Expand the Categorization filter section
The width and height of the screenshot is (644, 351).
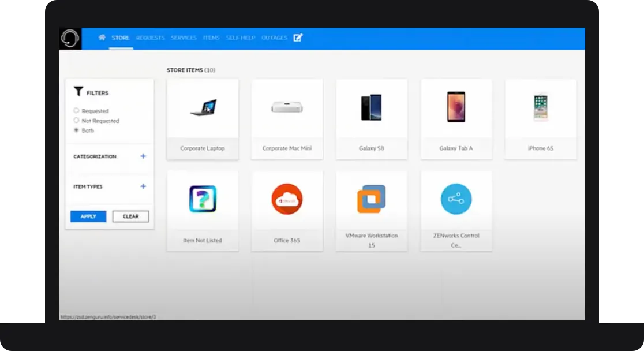[143, 156]
